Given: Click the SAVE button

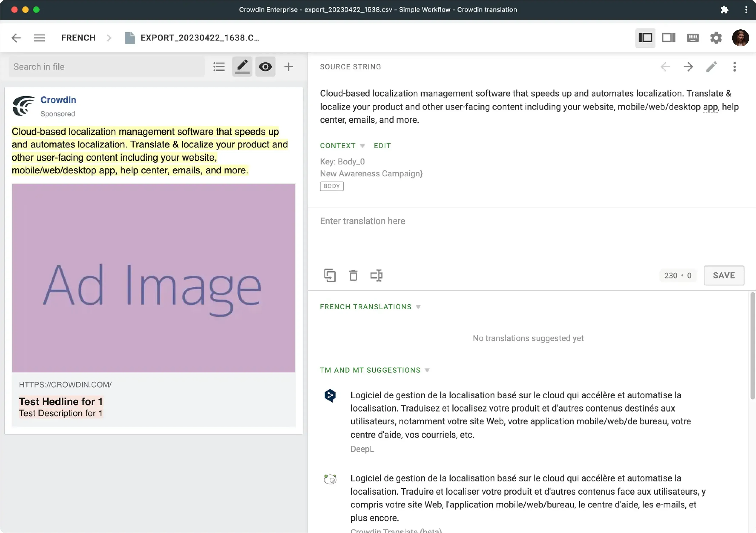Looking at the screenshot, I should coord(724,275).
